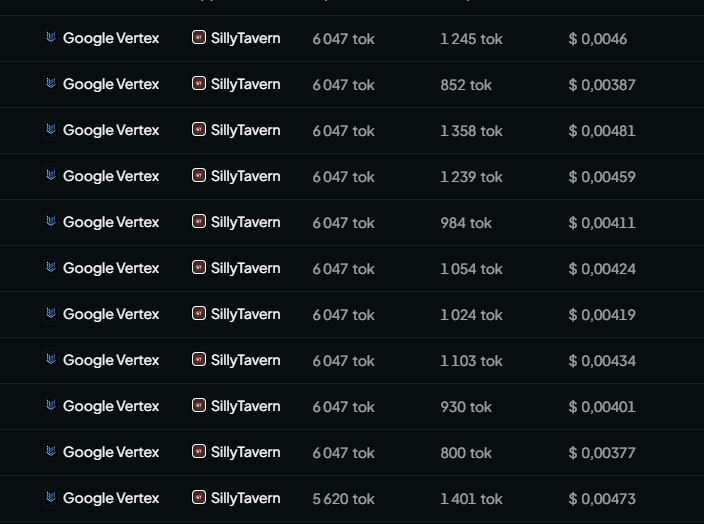Click SillyTavern icon in 852 tok row
The height and width of the screenshot is (524, 704).
click(199, 83)
